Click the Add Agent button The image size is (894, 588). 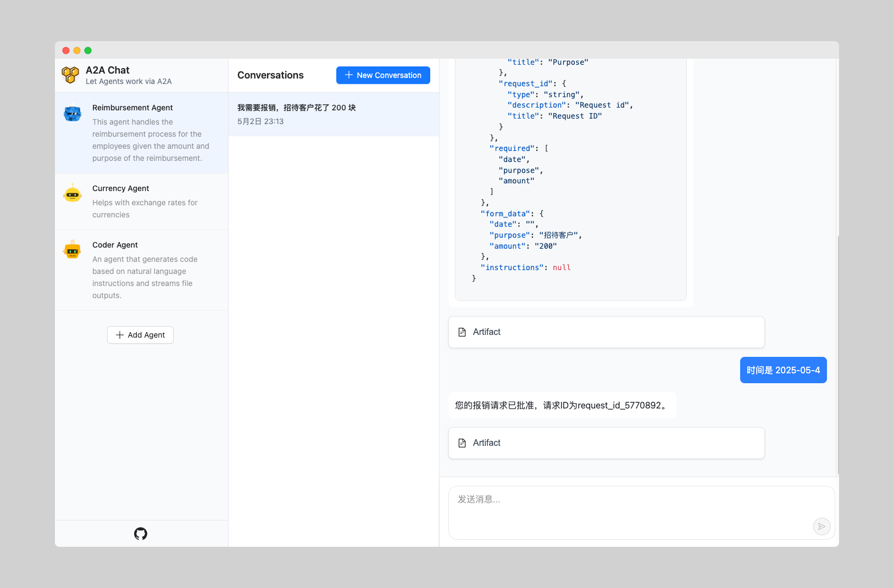click(x=140, y=335)
